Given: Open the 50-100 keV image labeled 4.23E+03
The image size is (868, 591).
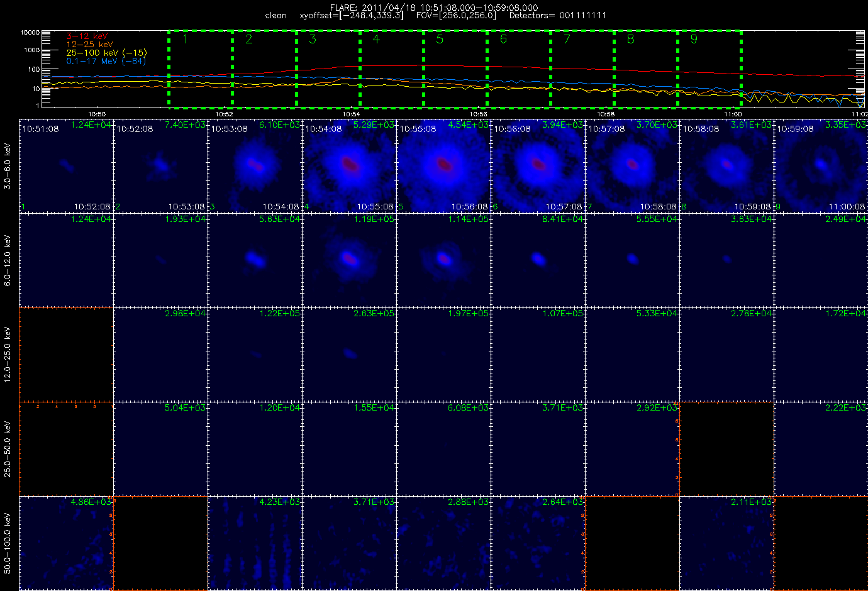Looking at the screenshot, I should 255,543.
